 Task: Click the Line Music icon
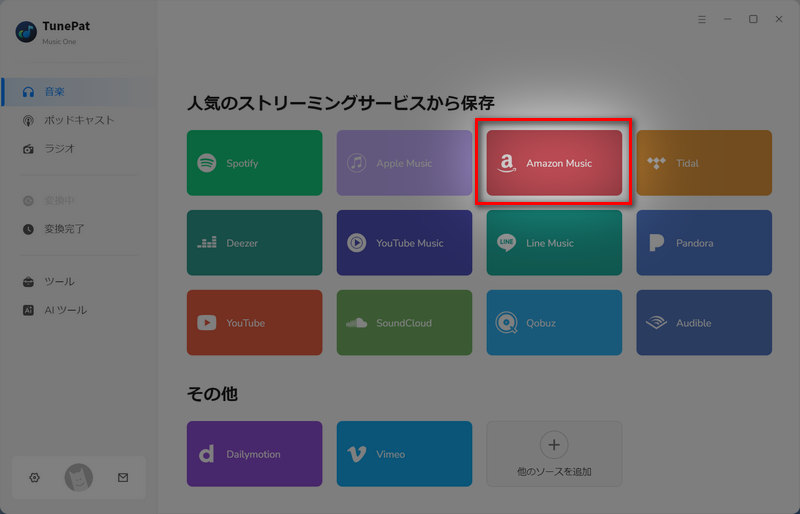point(506,242)
